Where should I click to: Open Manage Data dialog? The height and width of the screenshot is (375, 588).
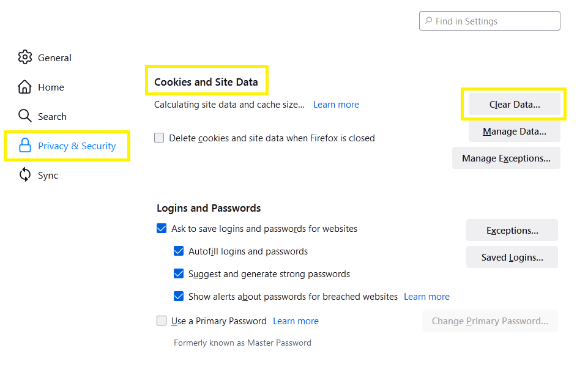pos(515,132)
